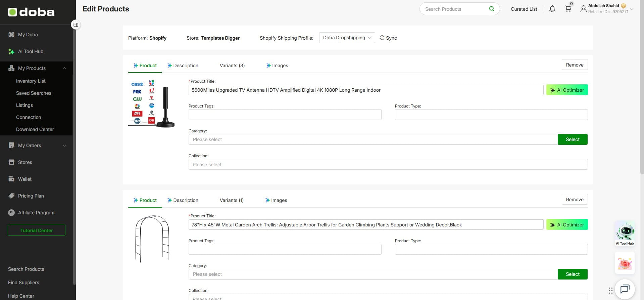Screen dimensions: 644x300
Task: Open Search Products link in sidebar
Action: point(26,269)
